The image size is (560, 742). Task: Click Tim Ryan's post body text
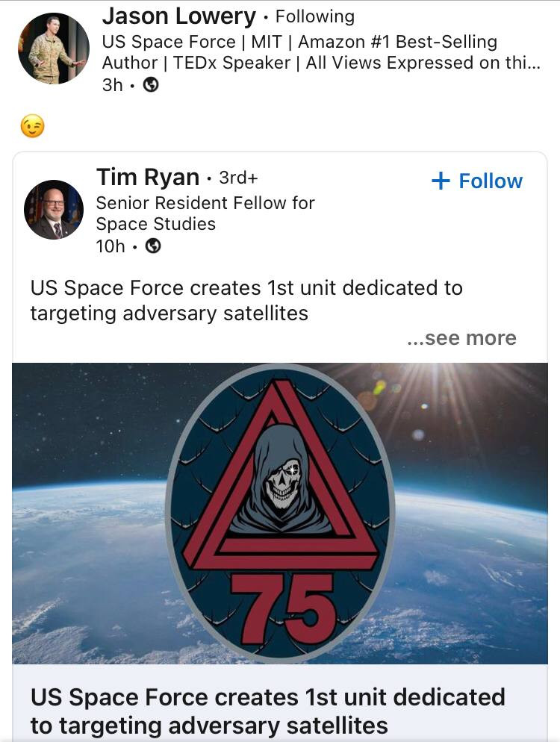point(246,300)
